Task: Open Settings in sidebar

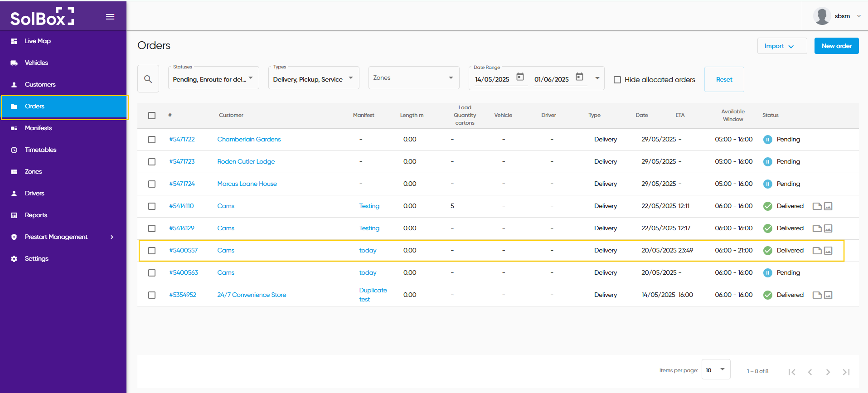Action: tap(63, 258)
